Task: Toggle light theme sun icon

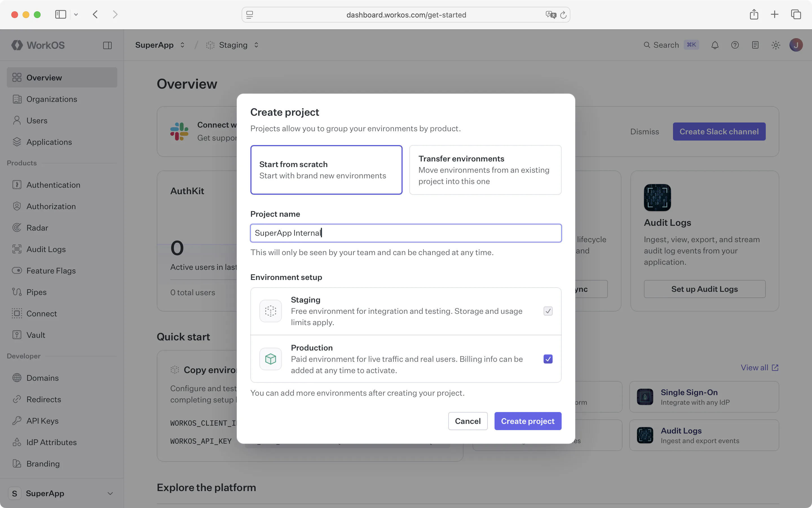Action: [775, 45]
